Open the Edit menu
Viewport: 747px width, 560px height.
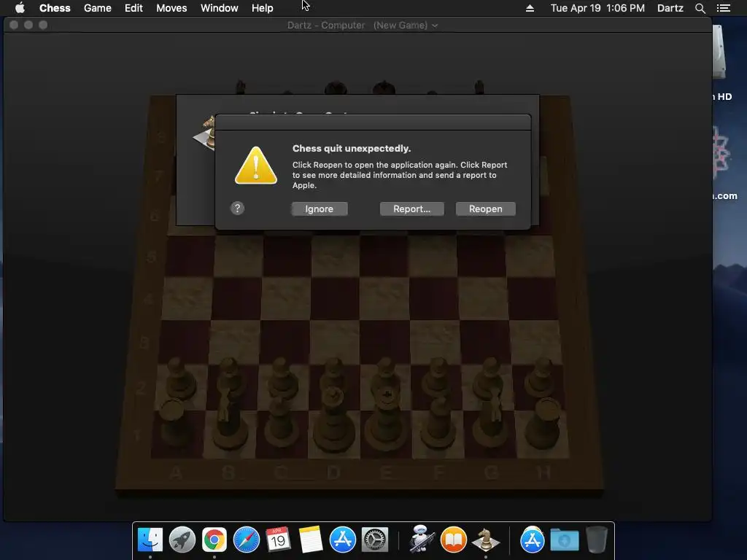[x=133, y=8]
